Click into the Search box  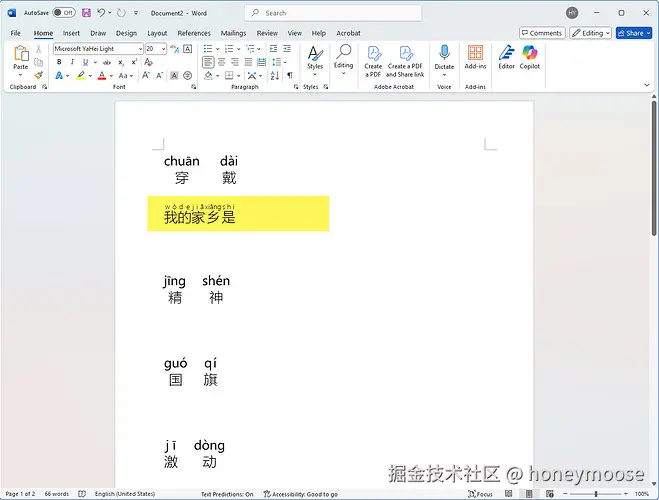coord(333,13)
